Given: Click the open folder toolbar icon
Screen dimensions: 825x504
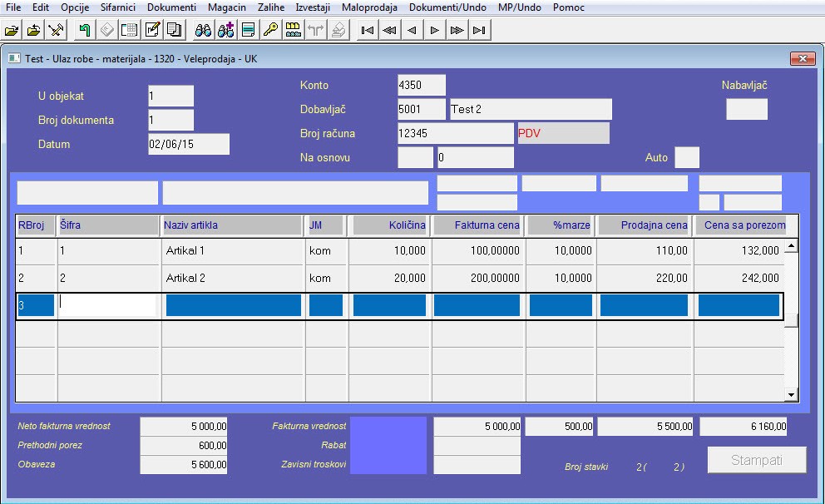Looking at the screenshot, I should [x=12, y=30].
